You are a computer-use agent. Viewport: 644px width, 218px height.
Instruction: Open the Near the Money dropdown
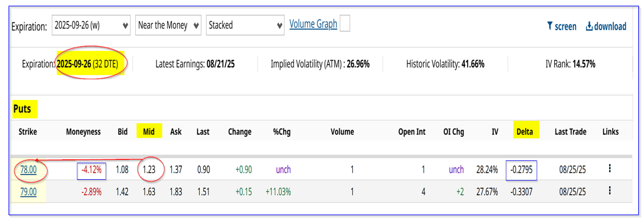168,26
